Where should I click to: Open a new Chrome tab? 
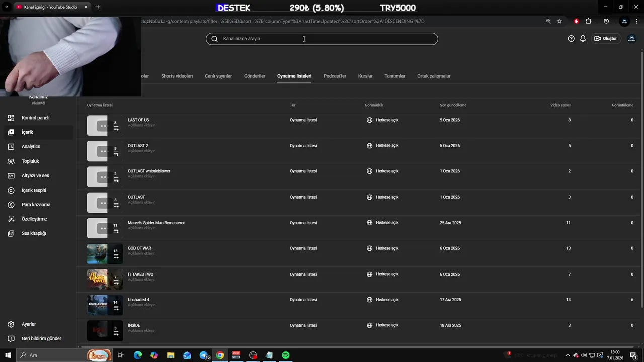click(x=98, y=7)
